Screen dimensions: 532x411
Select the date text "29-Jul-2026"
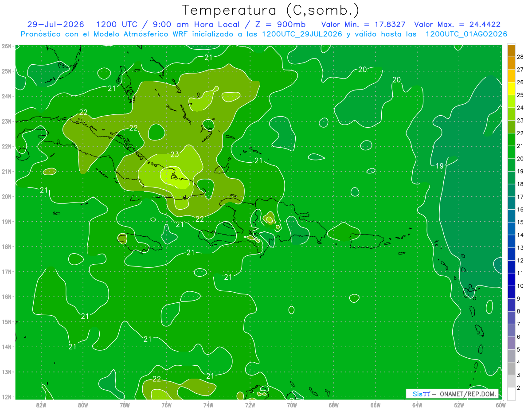[55, 24]
